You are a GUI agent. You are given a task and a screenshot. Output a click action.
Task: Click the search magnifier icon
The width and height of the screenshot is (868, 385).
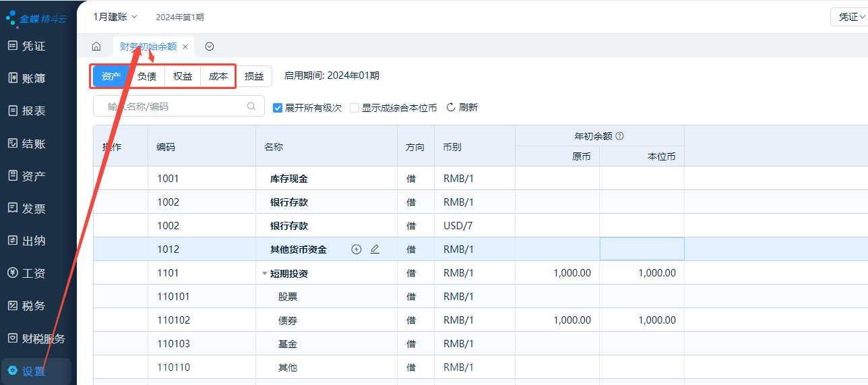tap(251, 107)
